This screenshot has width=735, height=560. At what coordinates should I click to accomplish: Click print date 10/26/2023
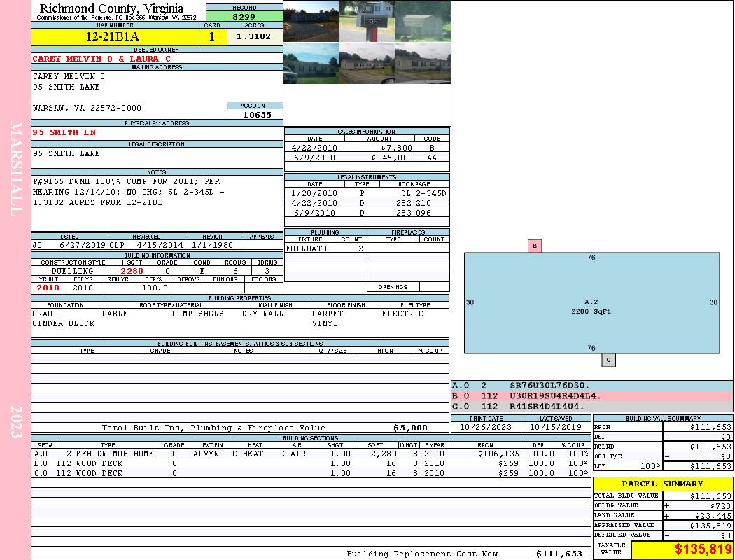click(x=486, y=427)
